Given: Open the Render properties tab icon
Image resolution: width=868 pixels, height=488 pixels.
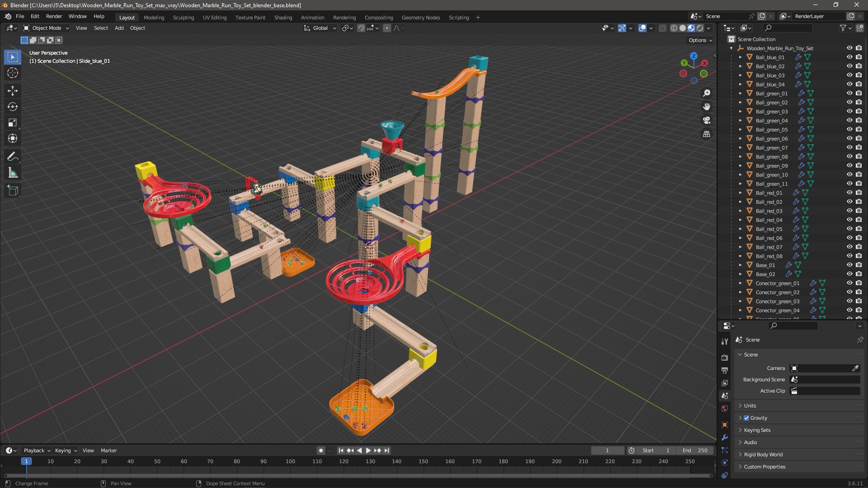Looking at the screenshot, I should [x=725, y=357].
